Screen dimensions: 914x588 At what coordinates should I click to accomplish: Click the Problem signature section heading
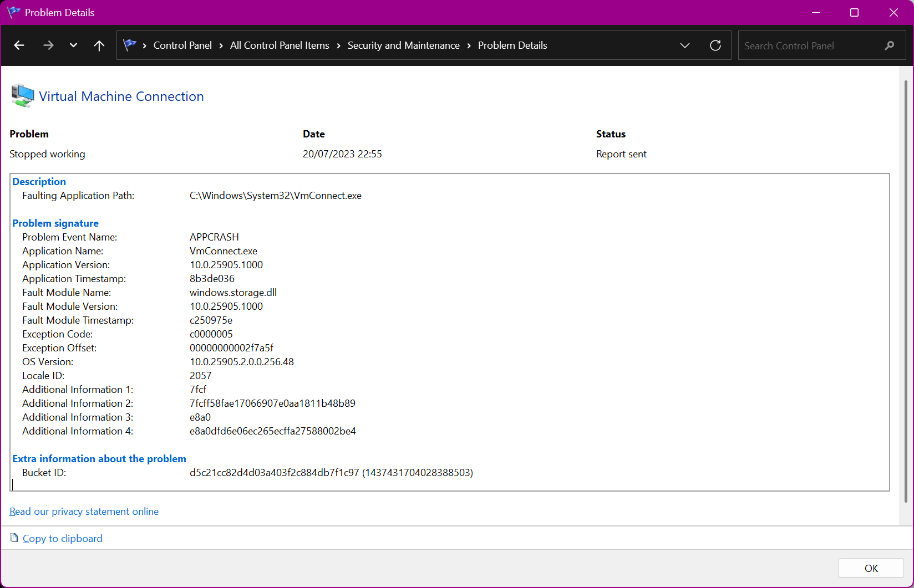55,223
